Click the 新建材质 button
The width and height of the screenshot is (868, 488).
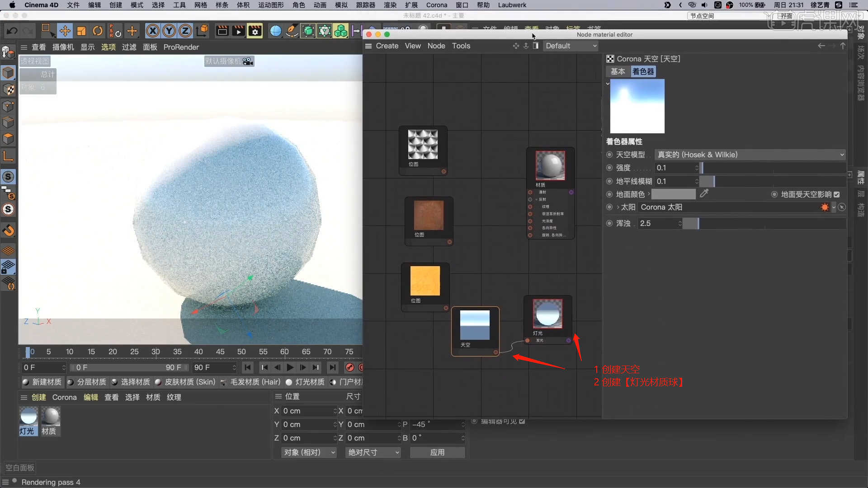(x=42, y=382)
